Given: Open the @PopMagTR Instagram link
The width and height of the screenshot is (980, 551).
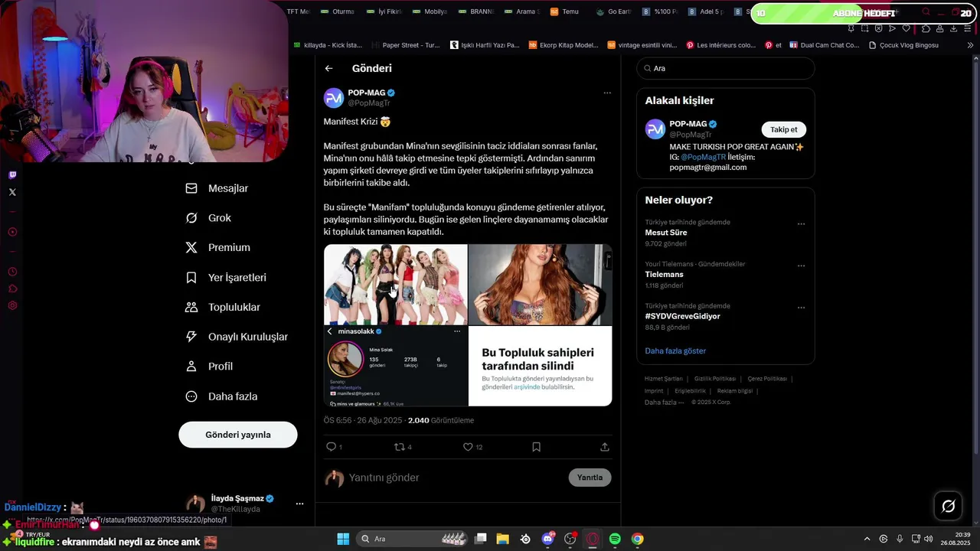Looking at the screenshot, I should pos(703,157).
